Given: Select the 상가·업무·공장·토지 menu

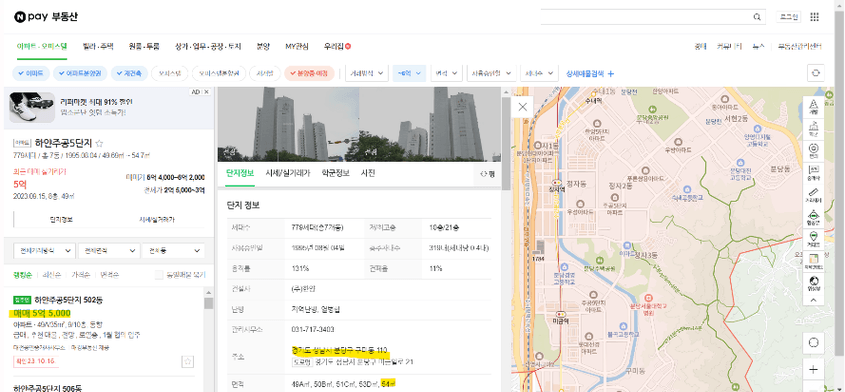Looking at the screenshot, I should tap(208, 47).
